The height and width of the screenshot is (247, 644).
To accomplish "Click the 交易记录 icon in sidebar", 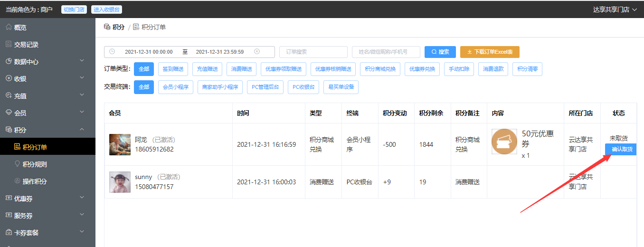I will click(9, 44).
